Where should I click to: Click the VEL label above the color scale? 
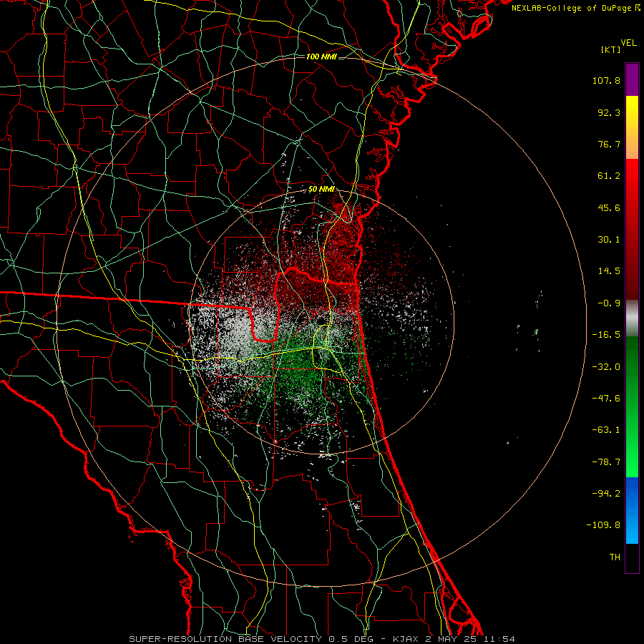pyautogui.click(x=628, y=43)
